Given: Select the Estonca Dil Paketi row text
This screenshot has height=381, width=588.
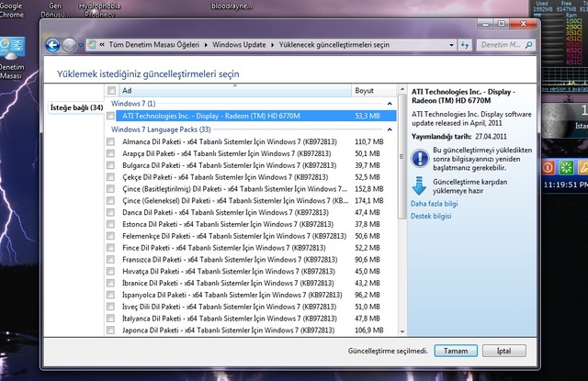Looking at the screenshot, I should pos(228,224).
